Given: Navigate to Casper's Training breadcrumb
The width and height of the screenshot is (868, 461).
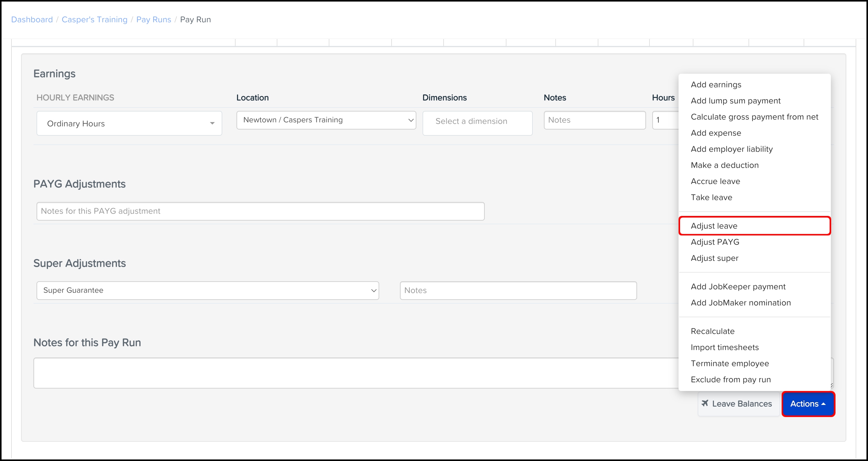Looking at the screenshot, I should 94,20.
